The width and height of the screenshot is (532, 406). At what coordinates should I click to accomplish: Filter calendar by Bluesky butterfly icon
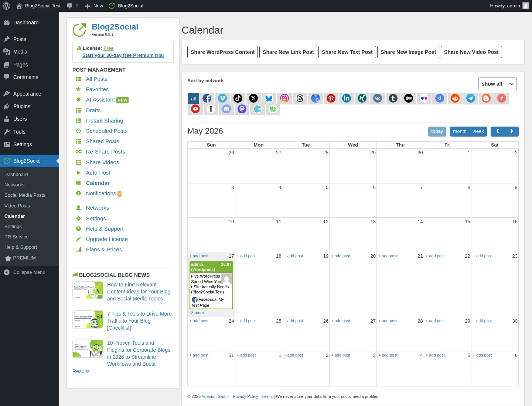pos(269,98)
